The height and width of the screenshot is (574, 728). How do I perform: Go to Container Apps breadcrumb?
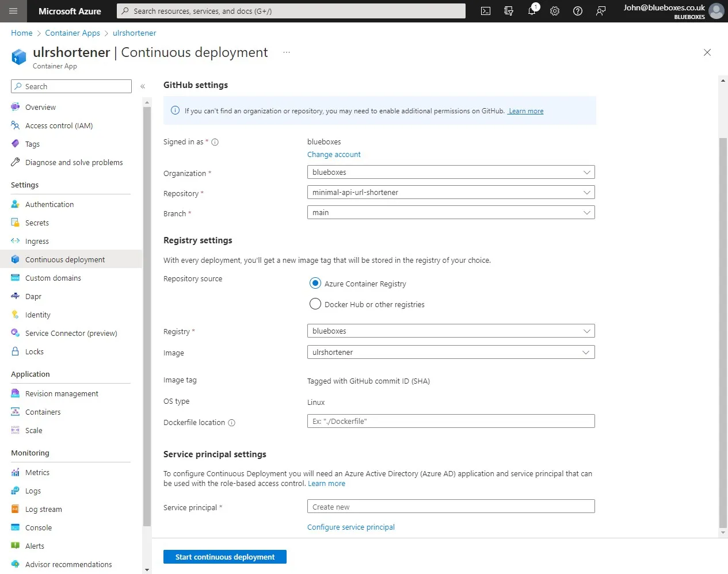[x=73, y=33]
